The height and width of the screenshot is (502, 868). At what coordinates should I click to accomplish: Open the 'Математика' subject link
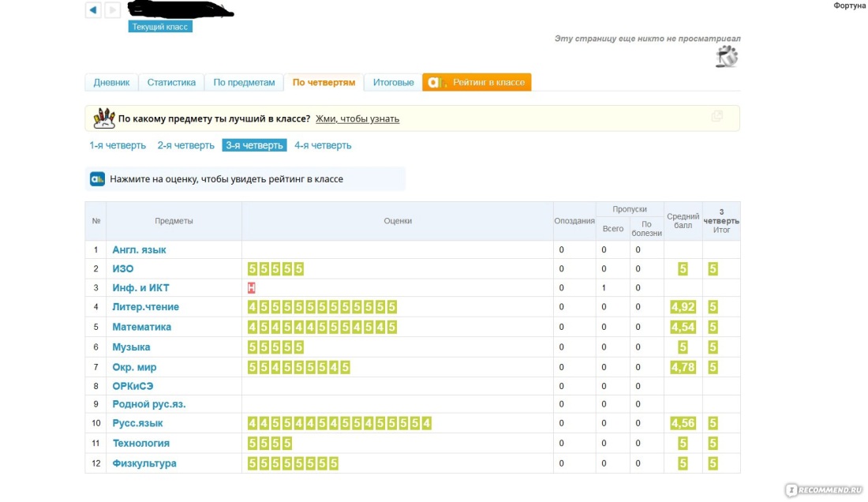coord(141,327)
